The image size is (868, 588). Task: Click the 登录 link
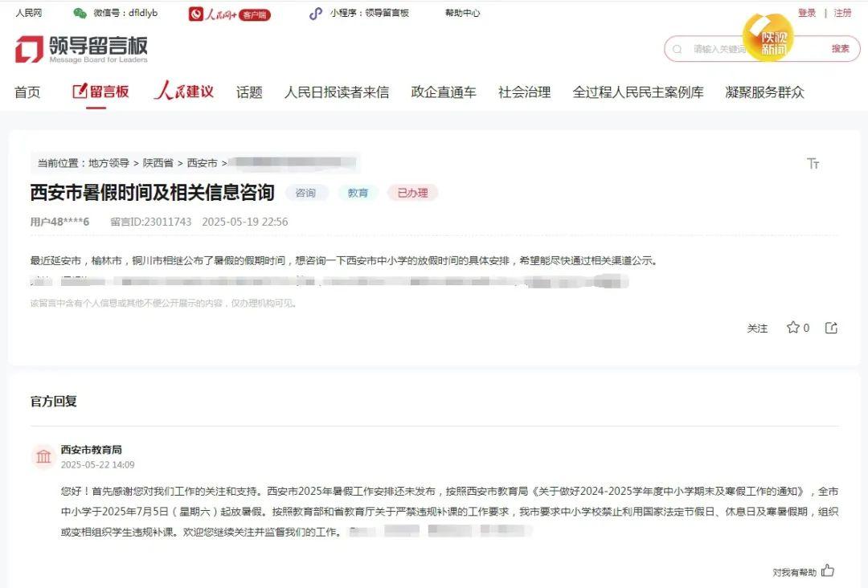(807, 13)
